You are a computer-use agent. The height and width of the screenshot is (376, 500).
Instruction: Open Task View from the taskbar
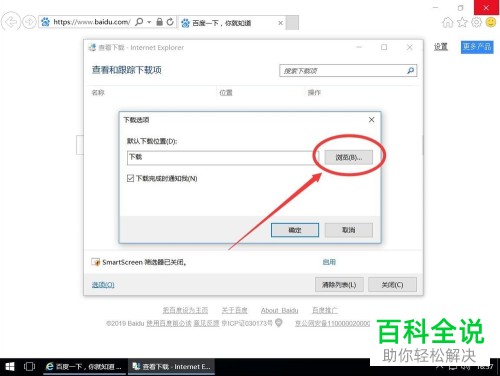pyautogui.click(x=29, y=367)
